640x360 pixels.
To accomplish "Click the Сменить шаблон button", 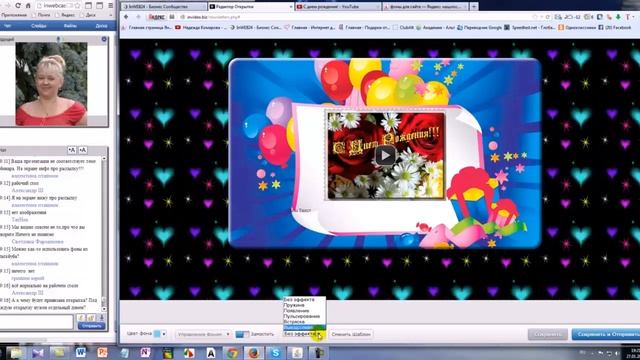I will point(351,334).
